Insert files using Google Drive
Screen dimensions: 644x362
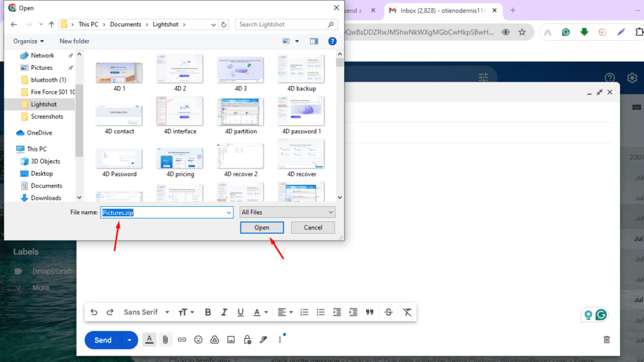[x=214, y=340]
